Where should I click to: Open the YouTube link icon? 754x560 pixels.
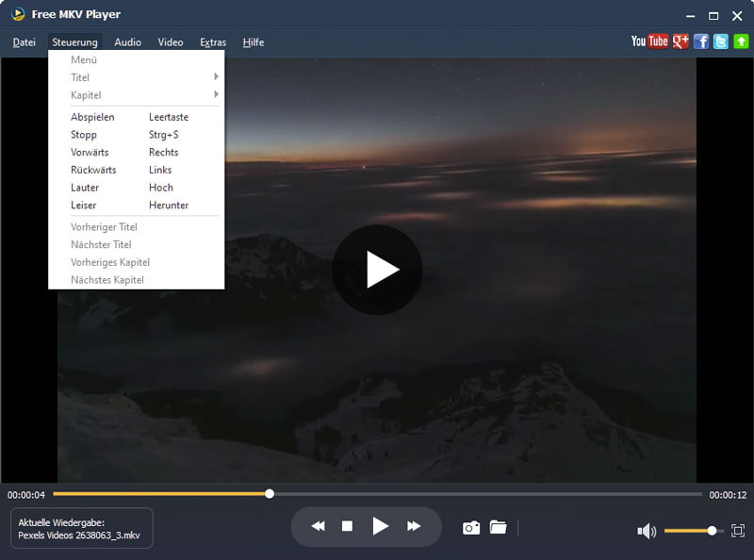pyautogui.click(x=650, y=41)
